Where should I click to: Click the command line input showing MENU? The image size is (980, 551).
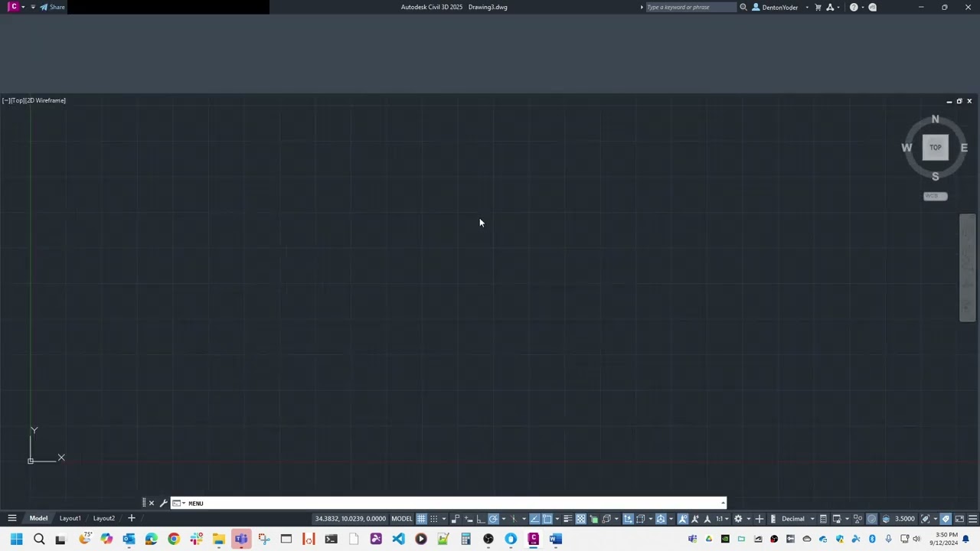[x=448, y=503]
